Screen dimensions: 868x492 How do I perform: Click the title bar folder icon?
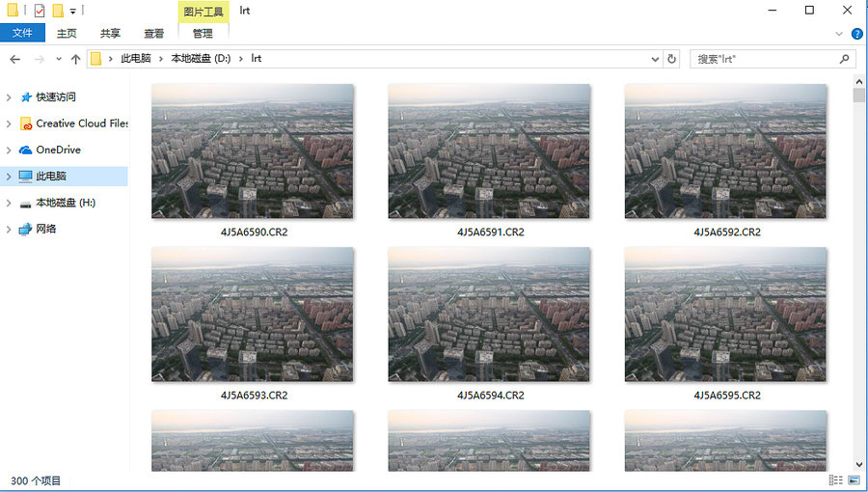coord(13,10)
